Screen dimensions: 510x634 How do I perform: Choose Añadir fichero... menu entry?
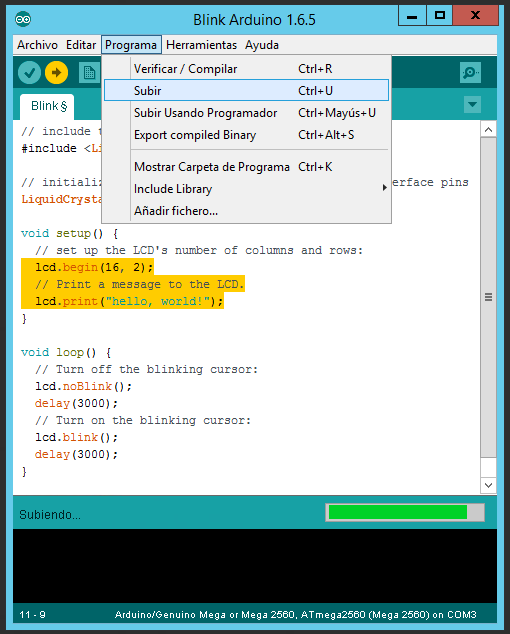[246, 211]
